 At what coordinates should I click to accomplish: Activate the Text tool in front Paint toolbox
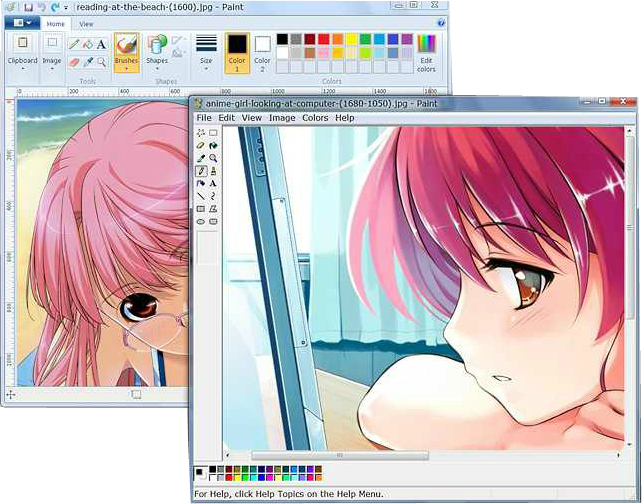(213, 183)
